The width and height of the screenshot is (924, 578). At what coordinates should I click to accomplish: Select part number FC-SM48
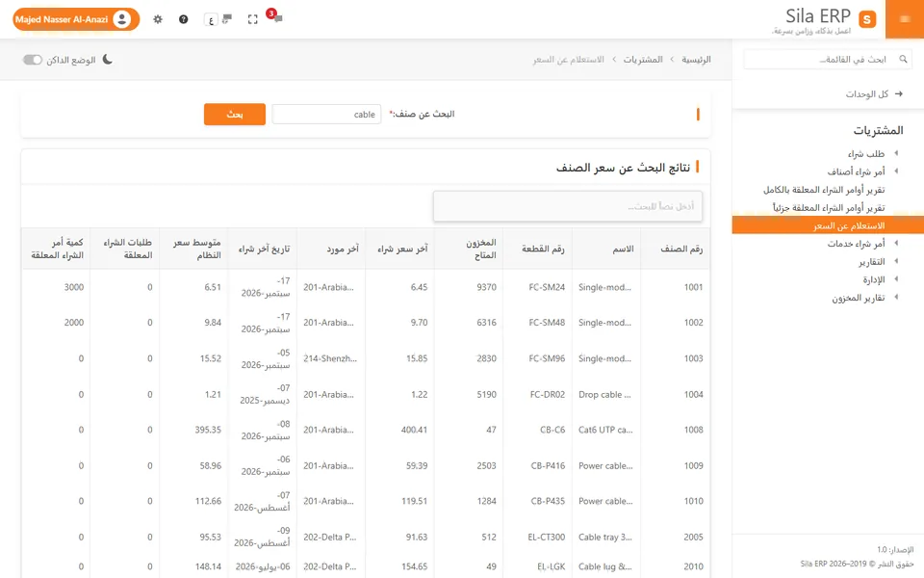(547, 323)
